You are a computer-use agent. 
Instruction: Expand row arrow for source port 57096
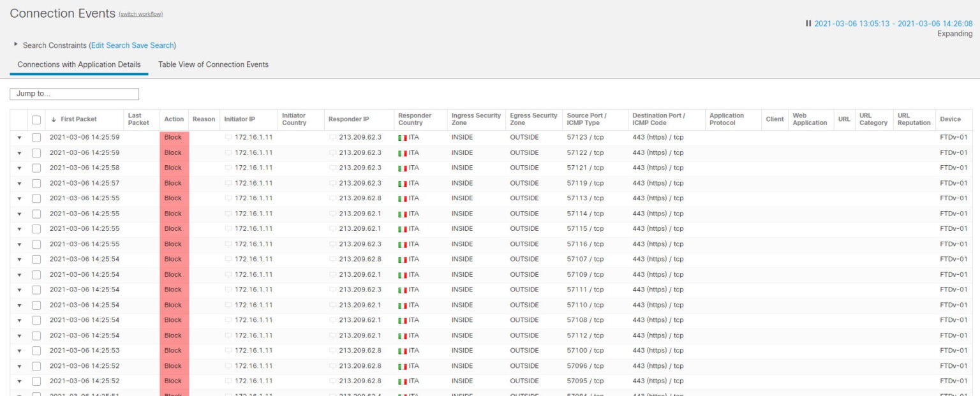pos(19,367)
